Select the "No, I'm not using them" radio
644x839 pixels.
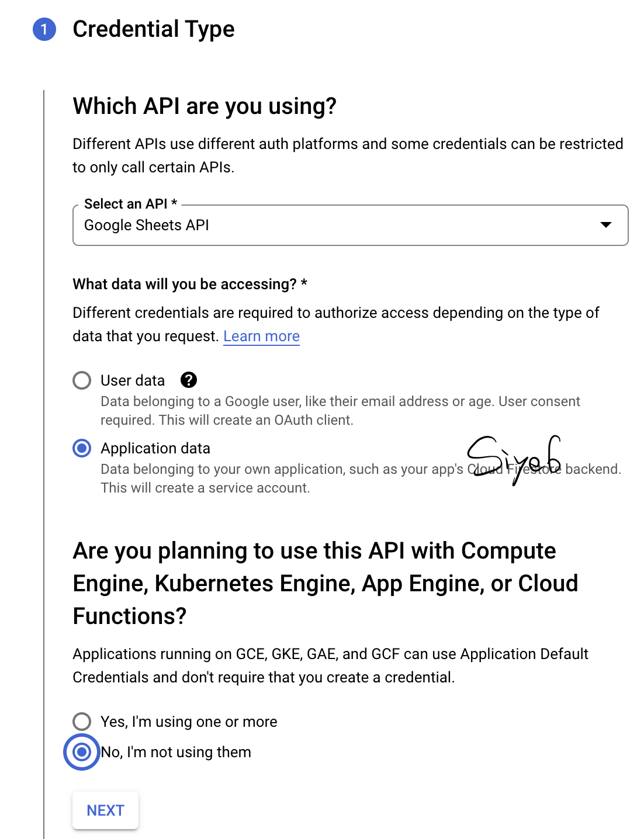pos(82,752)
